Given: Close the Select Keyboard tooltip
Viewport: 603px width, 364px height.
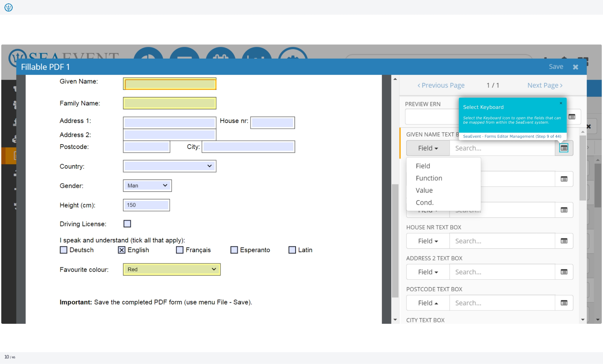Looking at the screenshot, I should 561,103.
